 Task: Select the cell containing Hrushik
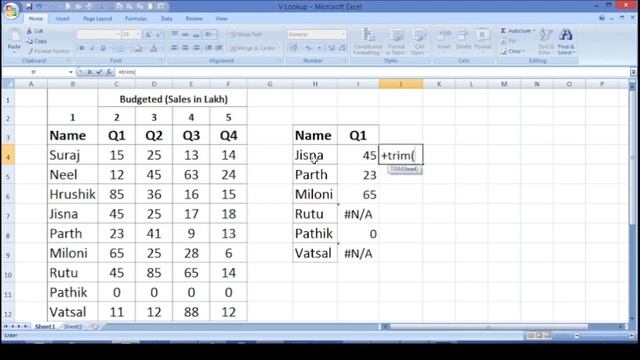pyautogui.click(x=73, y=194)
